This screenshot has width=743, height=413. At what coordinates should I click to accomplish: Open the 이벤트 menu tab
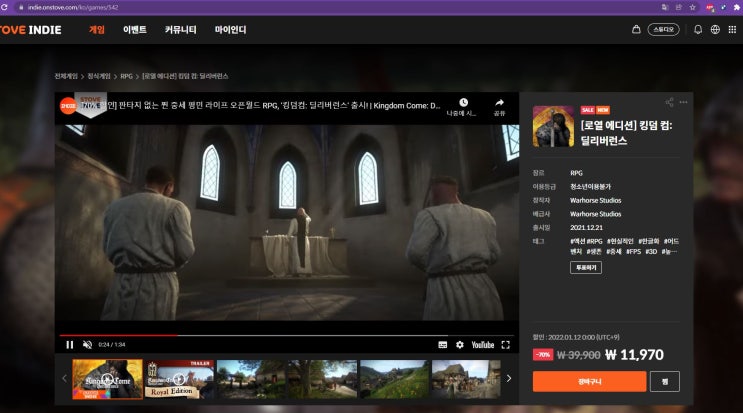(x=135, y=29)
